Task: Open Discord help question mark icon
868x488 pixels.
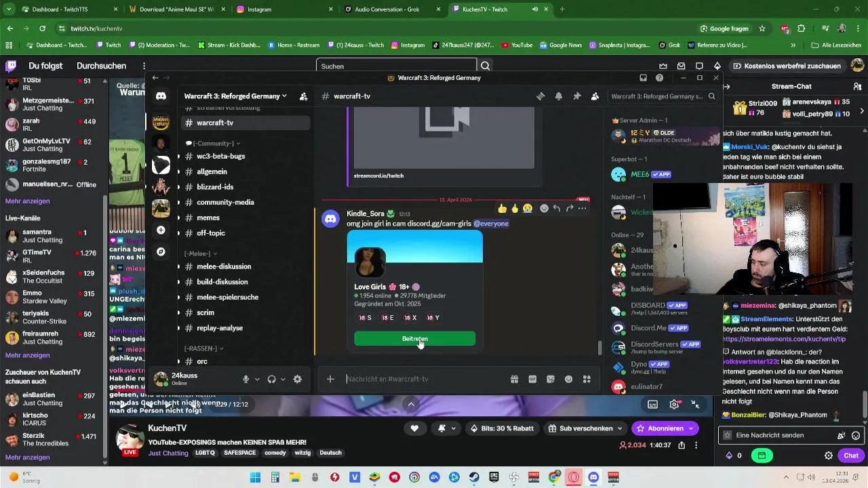Action: (659, 78)
